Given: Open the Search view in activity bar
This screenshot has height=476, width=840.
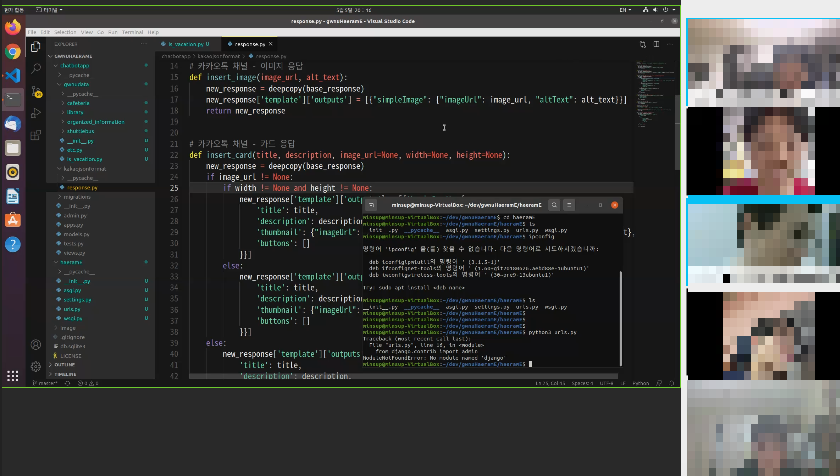Looking at the screenshot, I should point(36,69).
